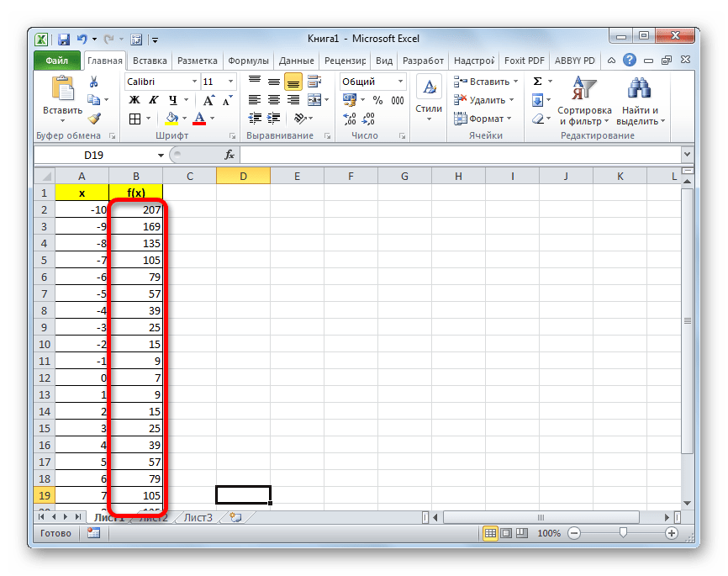Align text left
This screenshot has width=728, height=576.
pyautogui.click(x=255, y=100)
